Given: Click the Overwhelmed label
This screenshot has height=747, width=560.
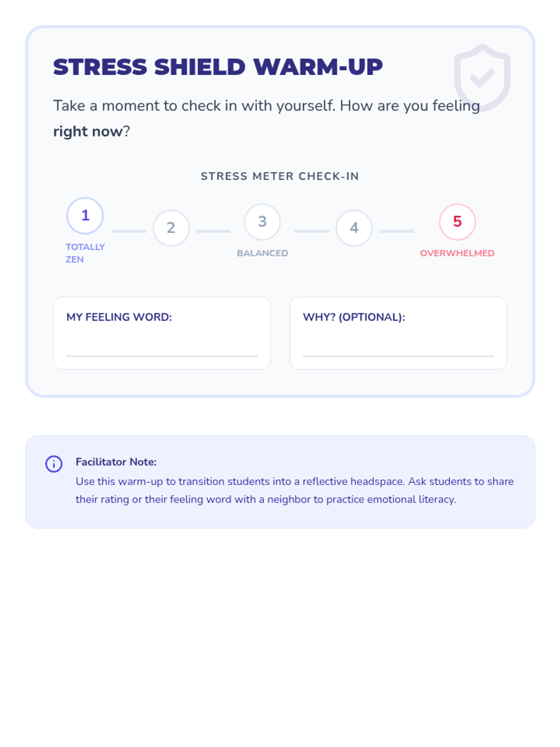Looking at the screenshot, I should [x=457, y=253].
